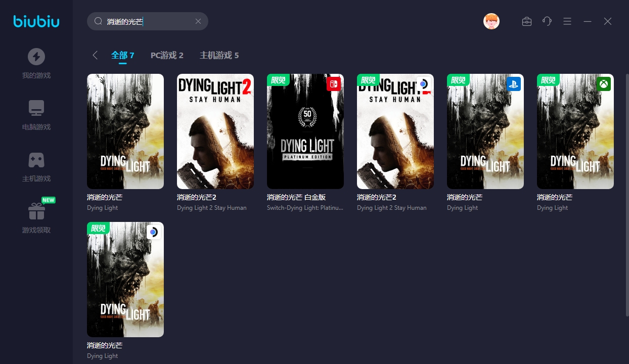Open customer service headset icon
Viewport: 629px width, 364px height.
click(x=547, y=21)
